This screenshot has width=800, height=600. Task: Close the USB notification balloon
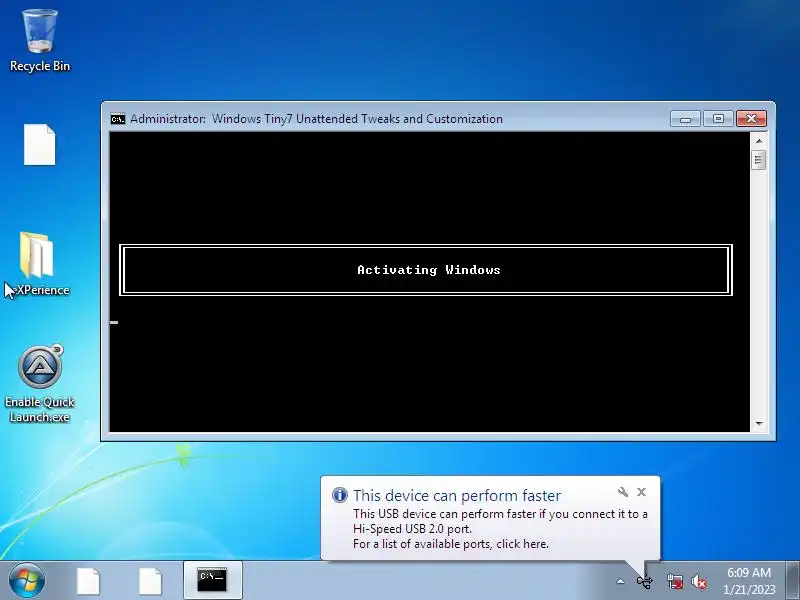641,492
